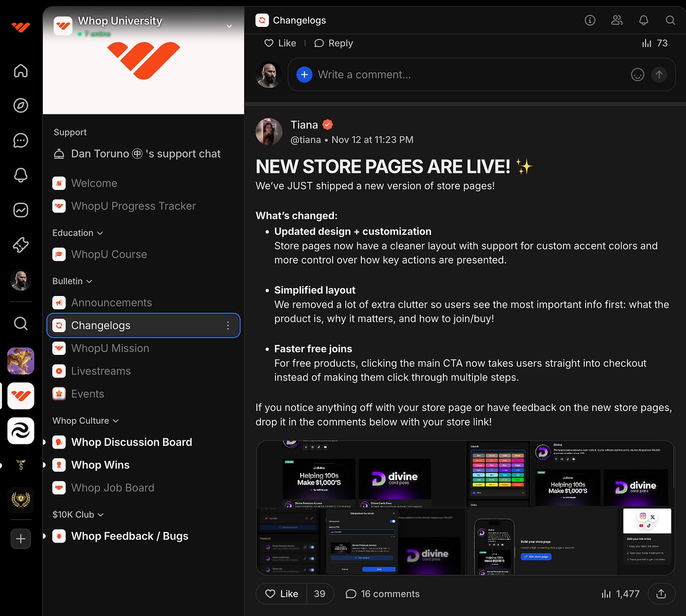This screenshot has height=616, width=686.
Task: Open Whop Discussion Board channel
Action: point(143,442)
